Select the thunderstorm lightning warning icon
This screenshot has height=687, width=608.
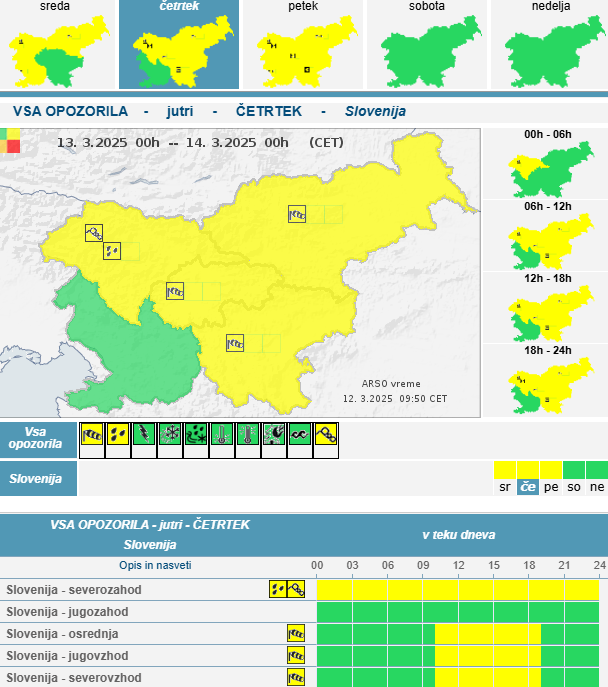(144, 434)
